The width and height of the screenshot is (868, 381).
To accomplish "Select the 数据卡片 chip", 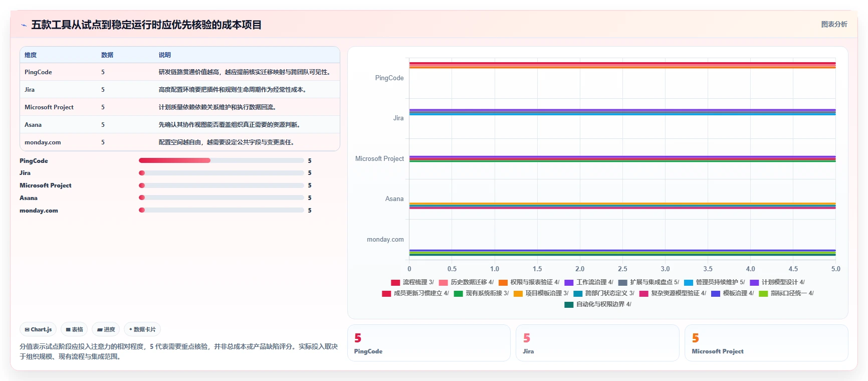I will click(x=142, y=329).
